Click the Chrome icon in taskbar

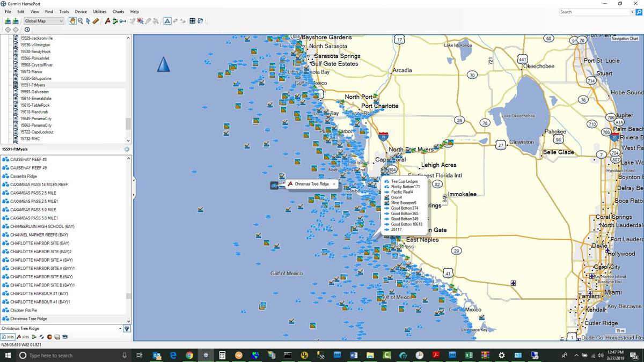[x=189, y=355]
